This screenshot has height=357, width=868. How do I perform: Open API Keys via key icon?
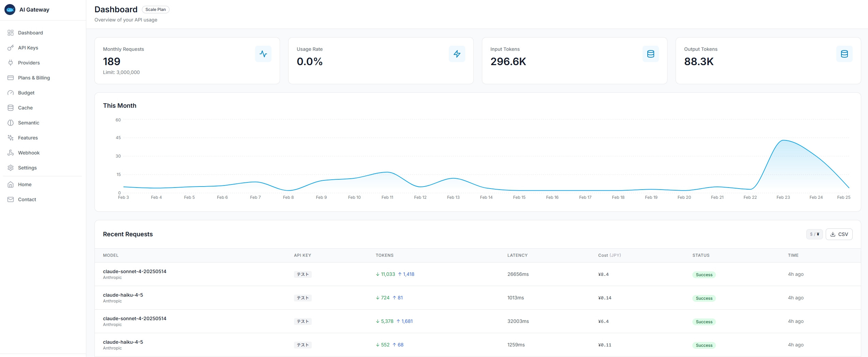11,48
